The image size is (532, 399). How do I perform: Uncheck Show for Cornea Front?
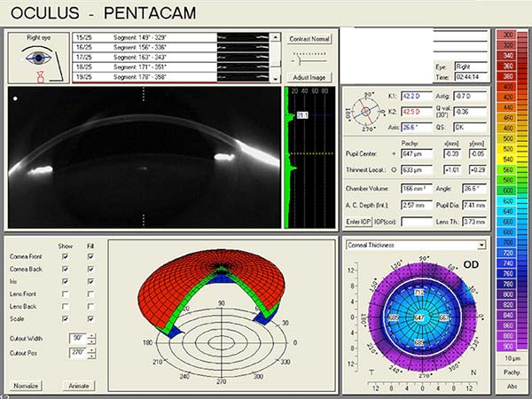[65, 256]
